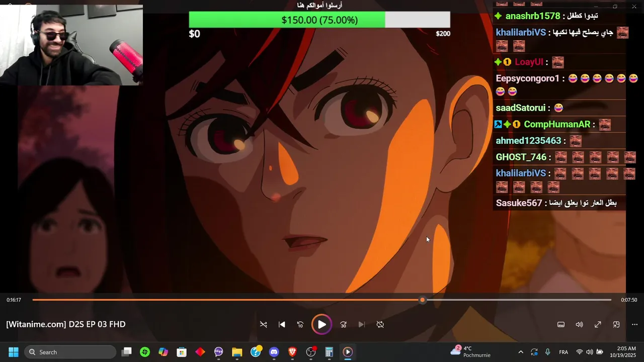644x362 pixels.
Task: Seek to the unplayed part of the timeline
Action: tap(518, 300)
